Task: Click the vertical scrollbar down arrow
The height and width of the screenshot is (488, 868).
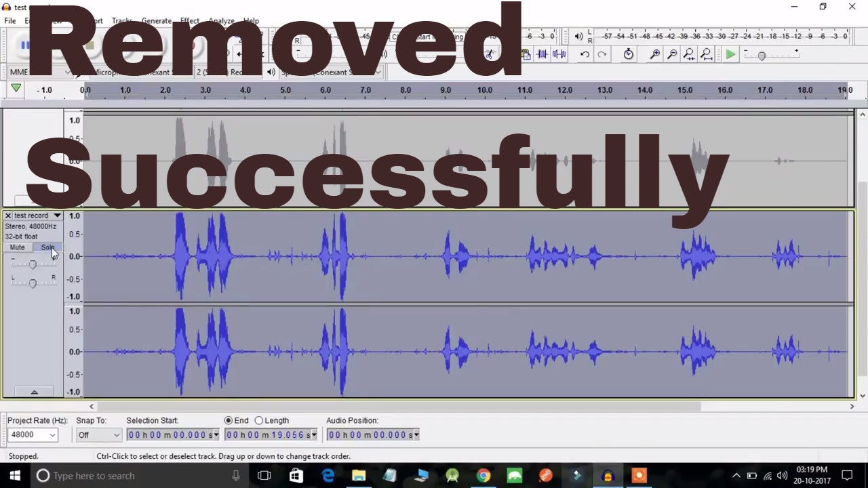Action: [863, 396]
